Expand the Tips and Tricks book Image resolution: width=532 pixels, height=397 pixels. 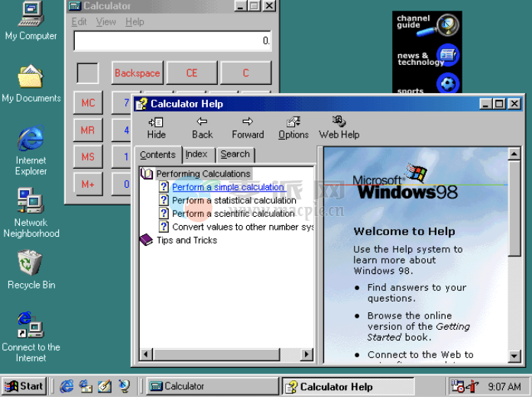pos(146,240)
